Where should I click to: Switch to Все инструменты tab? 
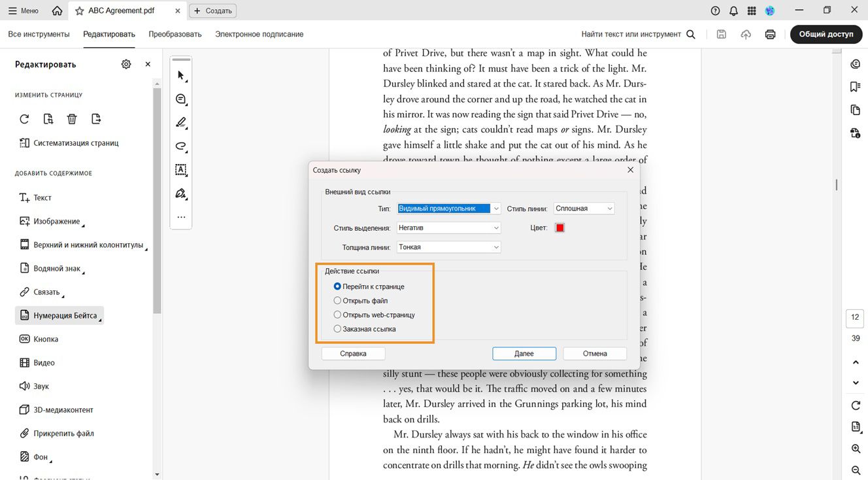coord(39,34)
